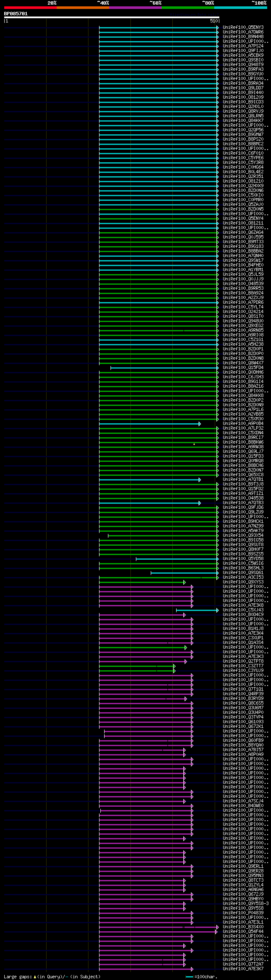The image size is (271, 980).
Task: Select the UniRef100_Q2TPT8 label
Action: coord(243,661)
